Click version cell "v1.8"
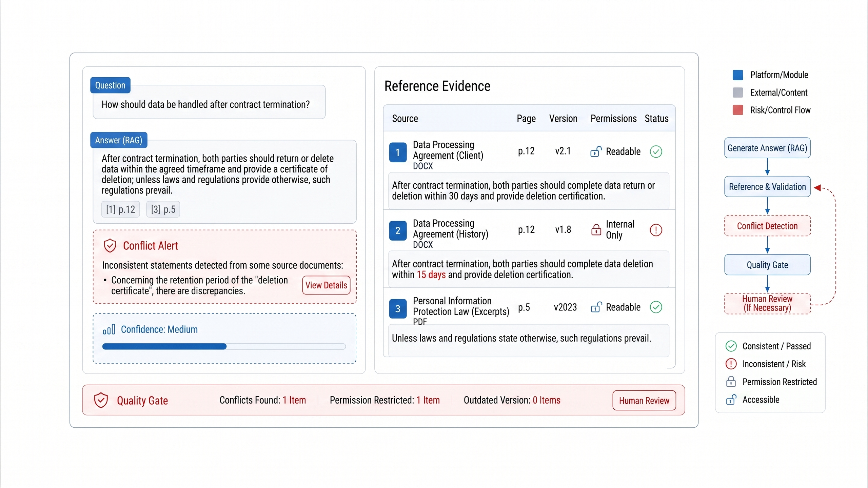The image size is (868, 488). 563,230
